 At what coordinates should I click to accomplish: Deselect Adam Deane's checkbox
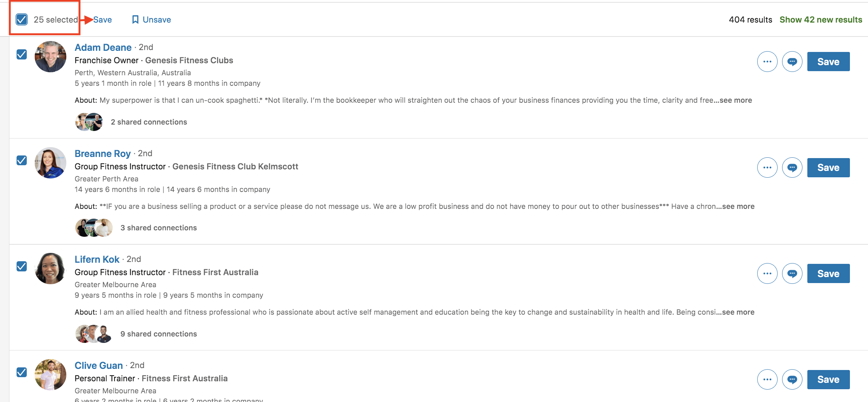pos(21,54)
